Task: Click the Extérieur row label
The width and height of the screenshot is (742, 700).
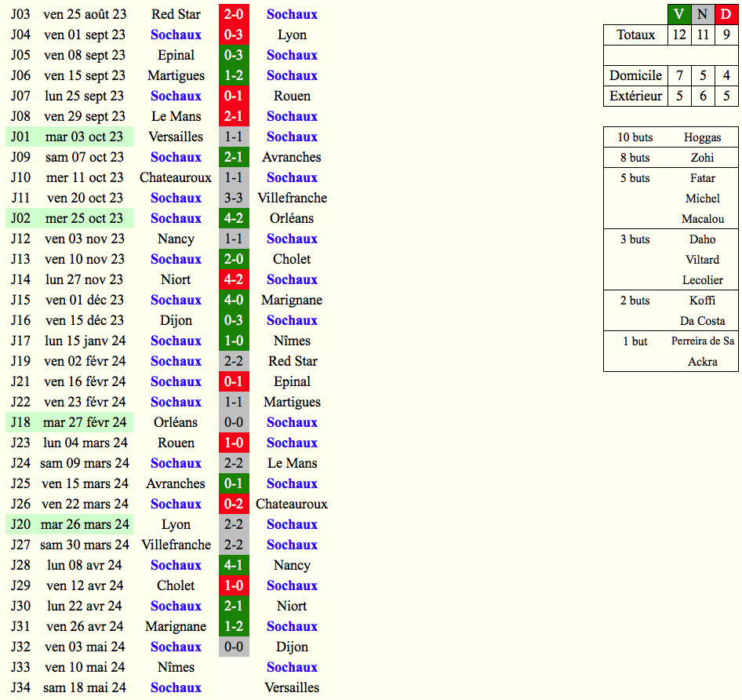Action: 635,97
